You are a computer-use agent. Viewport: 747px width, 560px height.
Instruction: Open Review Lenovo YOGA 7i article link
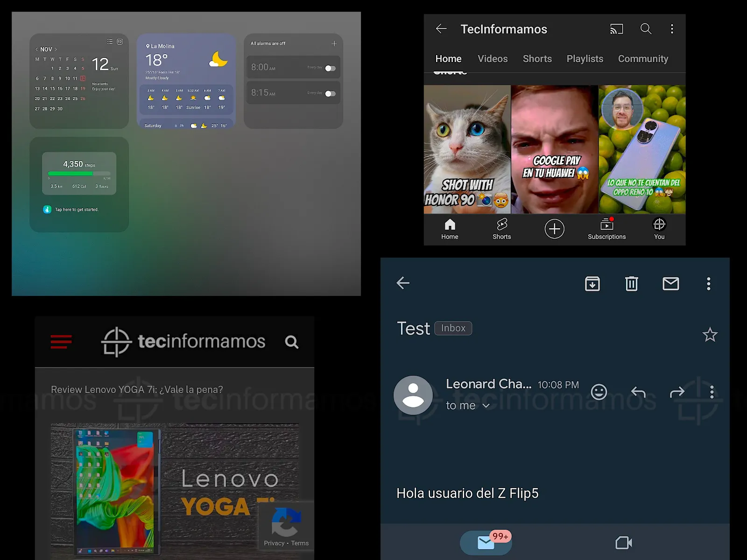pyautogui.click(x=137, y=390)
